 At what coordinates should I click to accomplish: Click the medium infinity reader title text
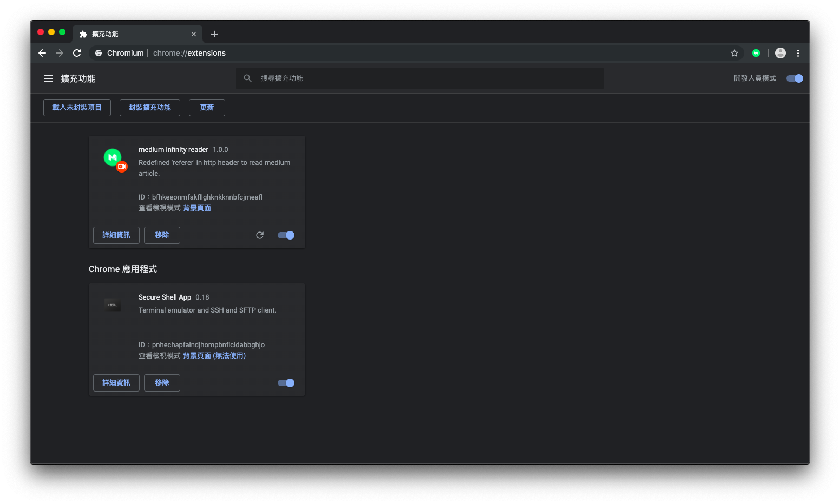point(173,150)
